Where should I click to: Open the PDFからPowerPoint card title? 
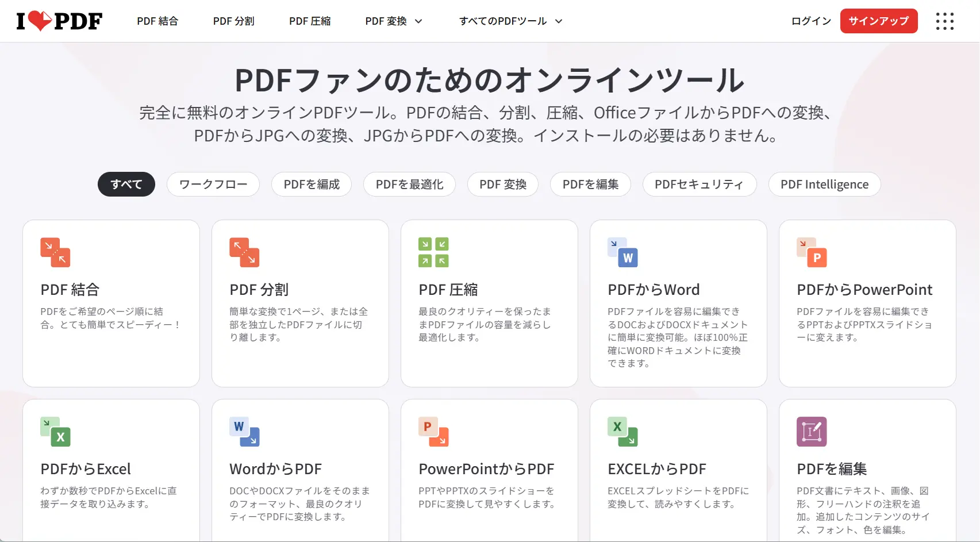tap(864, 290)
